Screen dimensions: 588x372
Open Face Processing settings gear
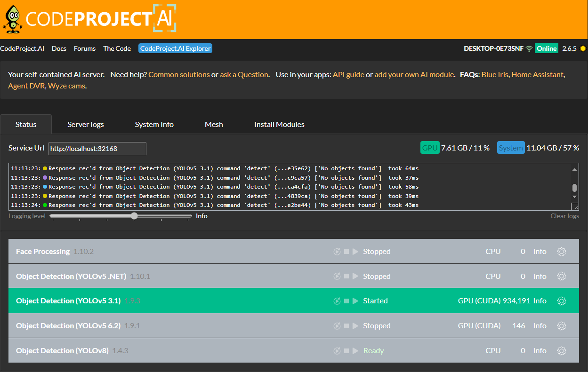point(561,252)
